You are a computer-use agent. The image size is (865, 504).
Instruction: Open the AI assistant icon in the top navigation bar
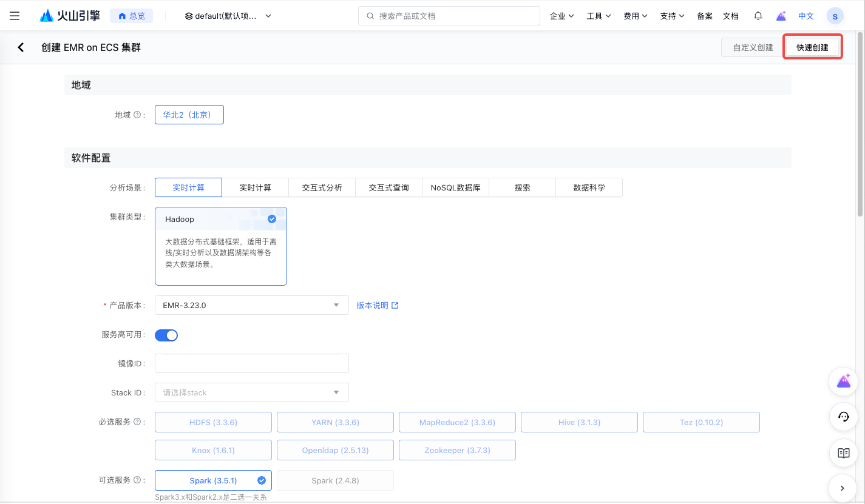tap(781, 16)
